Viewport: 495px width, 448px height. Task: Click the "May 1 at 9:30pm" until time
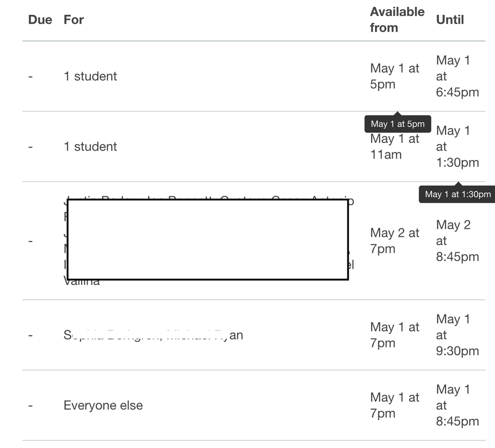[457, 335]
